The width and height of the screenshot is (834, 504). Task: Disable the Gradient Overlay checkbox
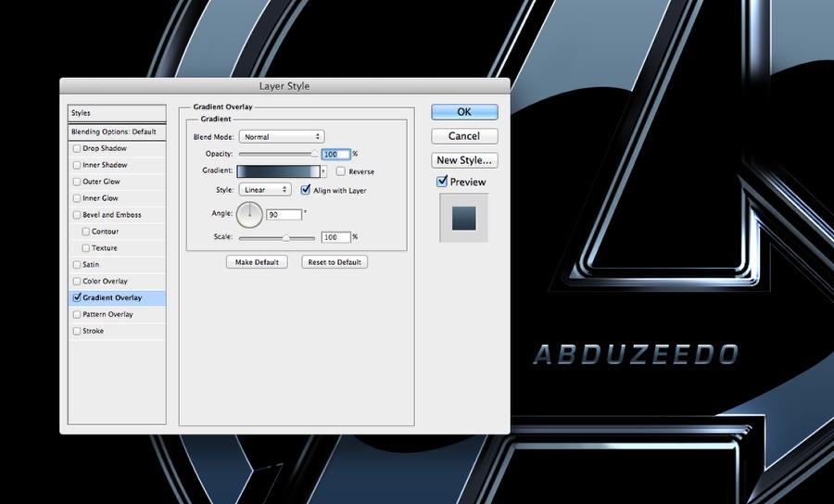(x=77, y=297)
